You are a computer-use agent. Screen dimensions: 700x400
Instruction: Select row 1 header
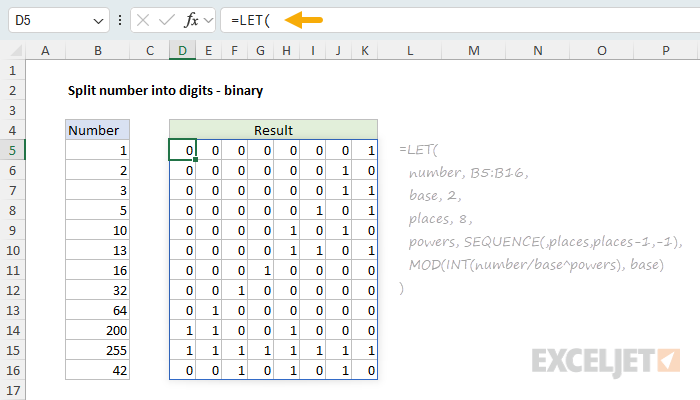[12, 71]
